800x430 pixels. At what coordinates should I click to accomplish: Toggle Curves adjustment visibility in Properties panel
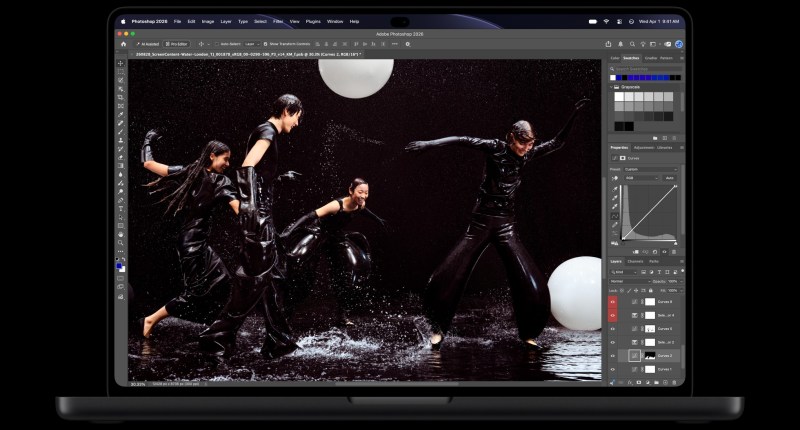pyautogui.click(x=664, y=252)
